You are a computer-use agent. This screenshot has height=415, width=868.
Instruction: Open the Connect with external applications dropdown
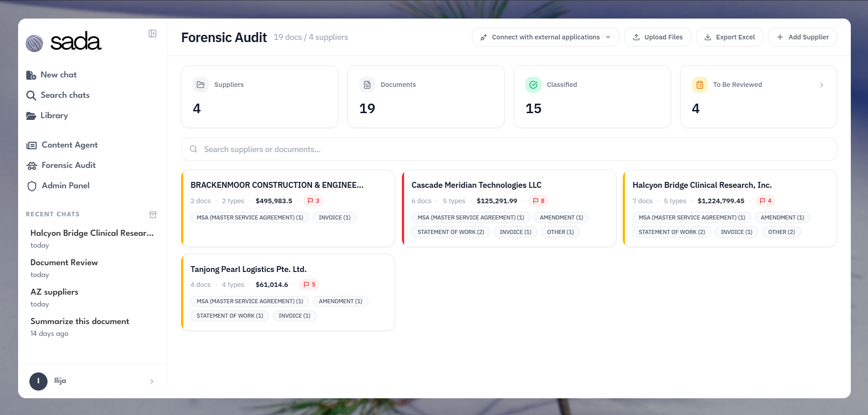point(545,37)
